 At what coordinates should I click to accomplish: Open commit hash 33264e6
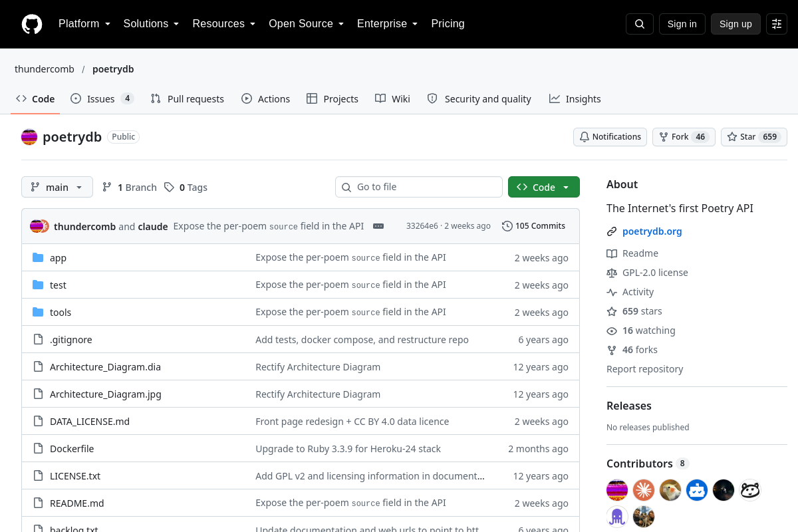pyautogui.click(x=422, y=226)
